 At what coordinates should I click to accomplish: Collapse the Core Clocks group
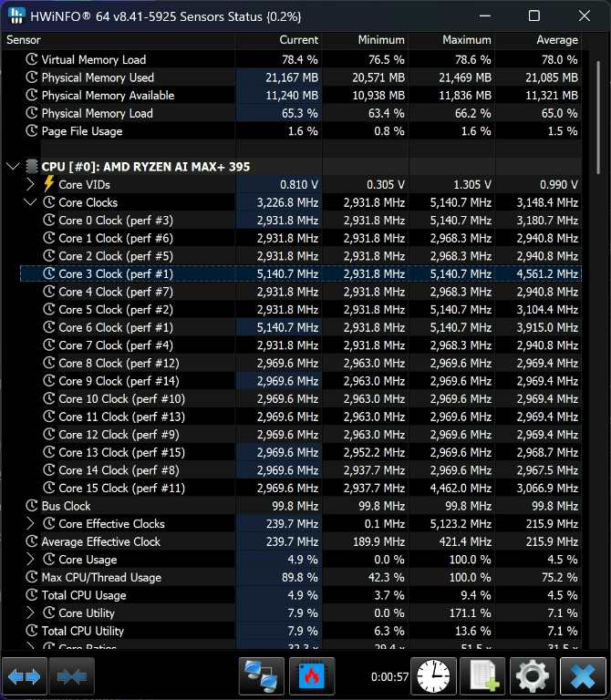30,202
